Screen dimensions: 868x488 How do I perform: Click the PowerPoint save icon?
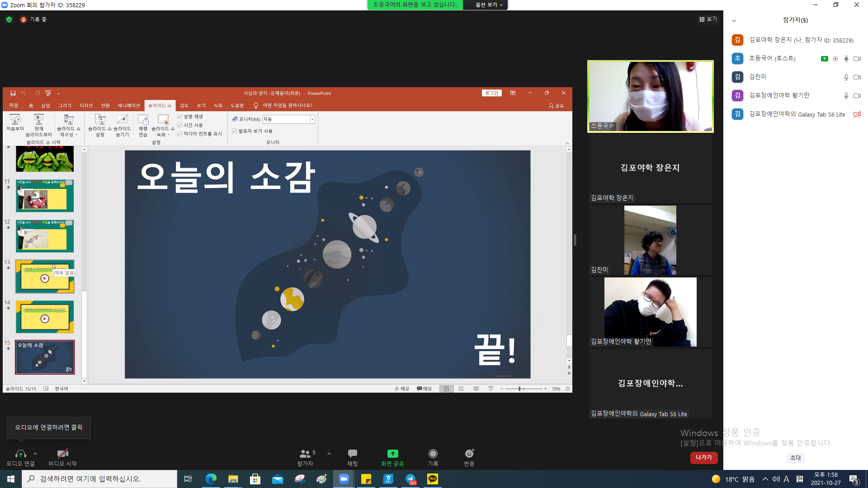tap(13, 93)
